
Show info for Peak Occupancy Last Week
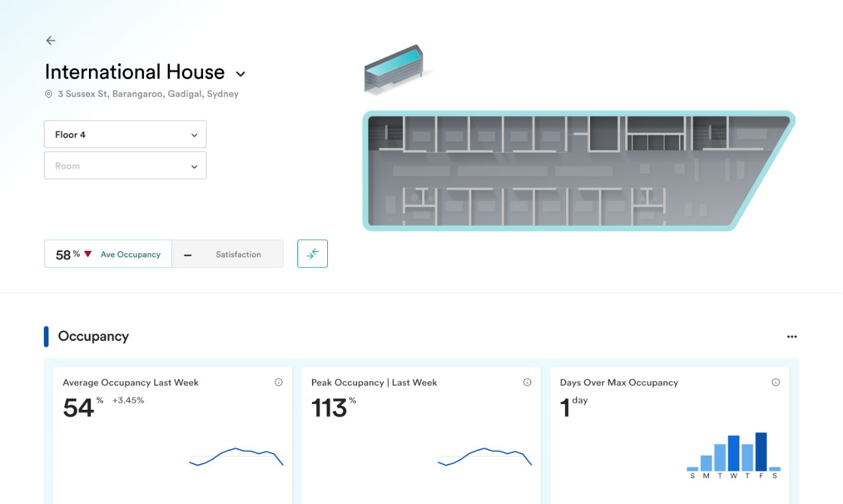click(x=527, y=383)
